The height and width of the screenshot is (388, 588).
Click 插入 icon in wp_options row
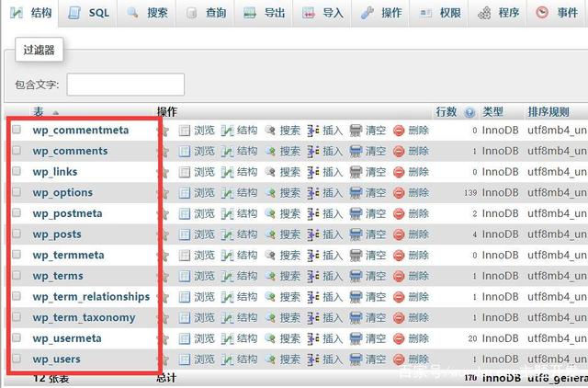coord(313,193)
